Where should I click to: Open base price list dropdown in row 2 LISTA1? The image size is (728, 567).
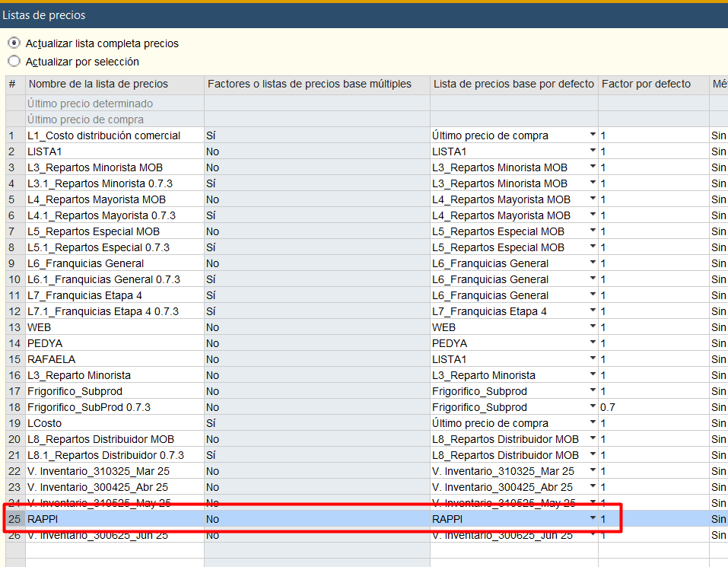click(593, 151)
